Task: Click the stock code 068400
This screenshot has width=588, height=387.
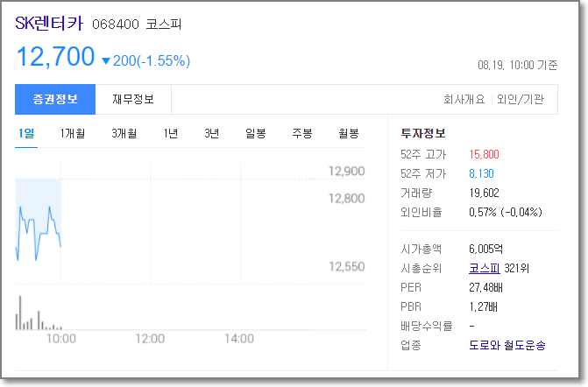Action: (x=116, y=25)
